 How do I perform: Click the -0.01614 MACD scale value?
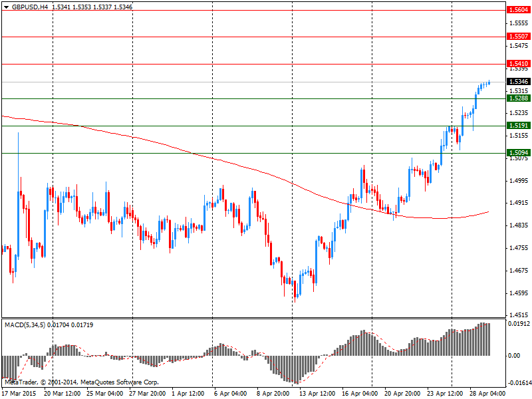[519, 383]
